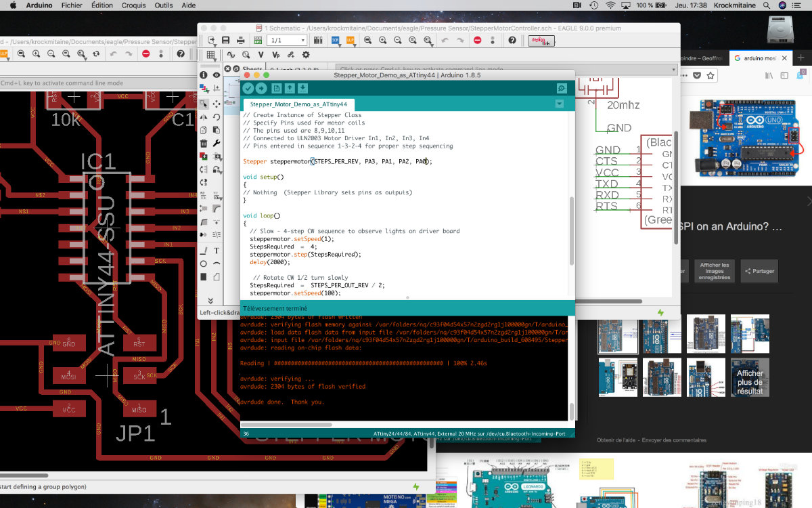Click Open sketch icon in Arduino toolbar
Screen dimensions: 812x508
pos(290,88)
